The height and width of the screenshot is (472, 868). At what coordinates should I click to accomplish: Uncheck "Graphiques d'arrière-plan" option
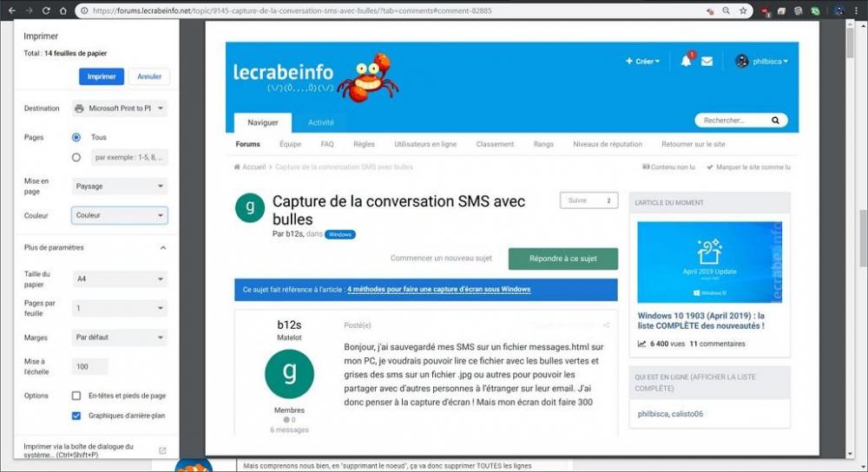pos(76,416)
